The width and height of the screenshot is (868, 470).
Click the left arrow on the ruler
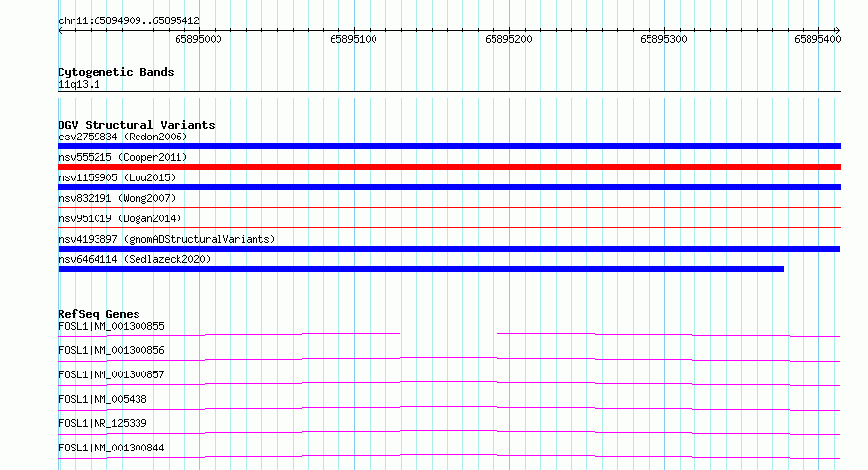coord(60,31)
